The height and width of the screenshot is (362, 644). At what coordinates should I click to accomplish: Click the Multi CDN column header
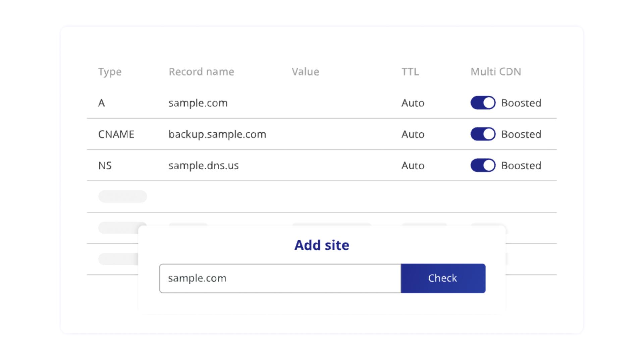pos(495,72)
